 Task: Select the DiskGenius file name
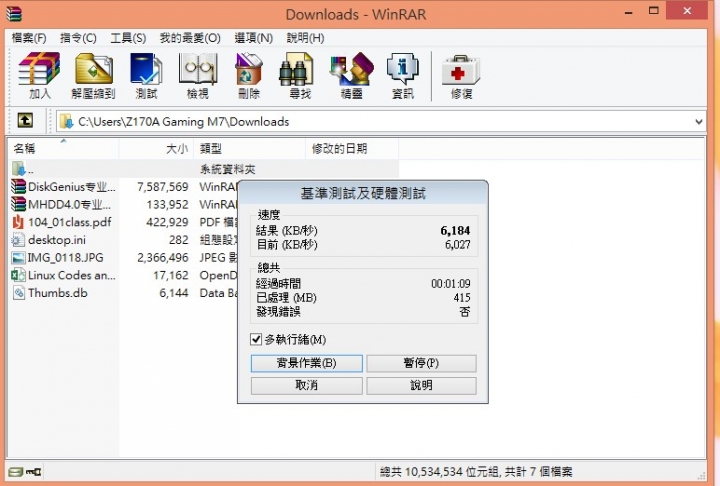point(72,186)
